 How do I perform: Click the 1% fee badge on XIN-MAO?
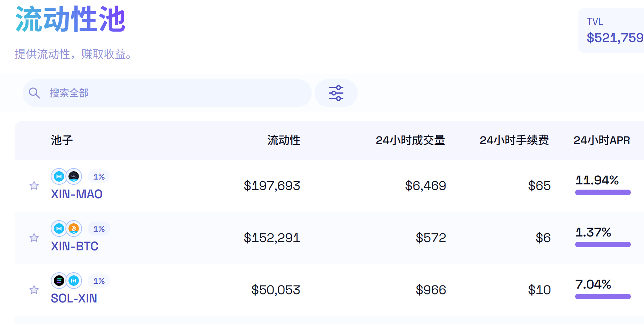99,177
